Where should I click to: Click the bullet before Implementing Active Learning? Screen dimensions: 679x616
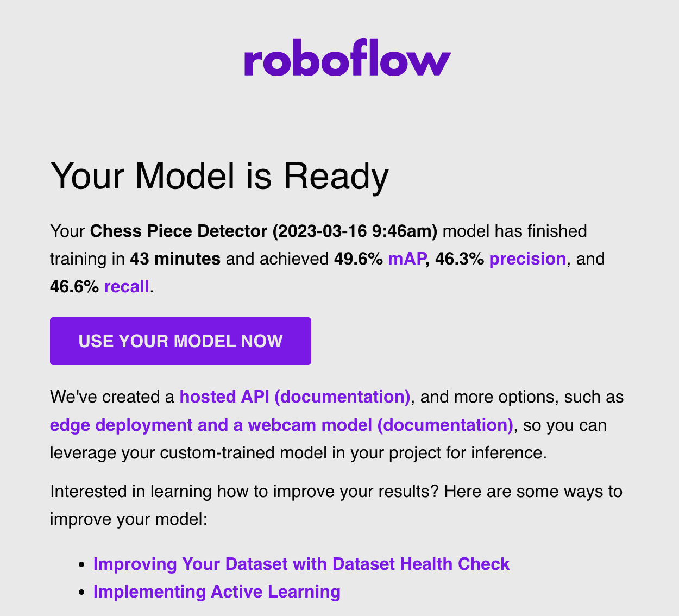coord(81,593)
